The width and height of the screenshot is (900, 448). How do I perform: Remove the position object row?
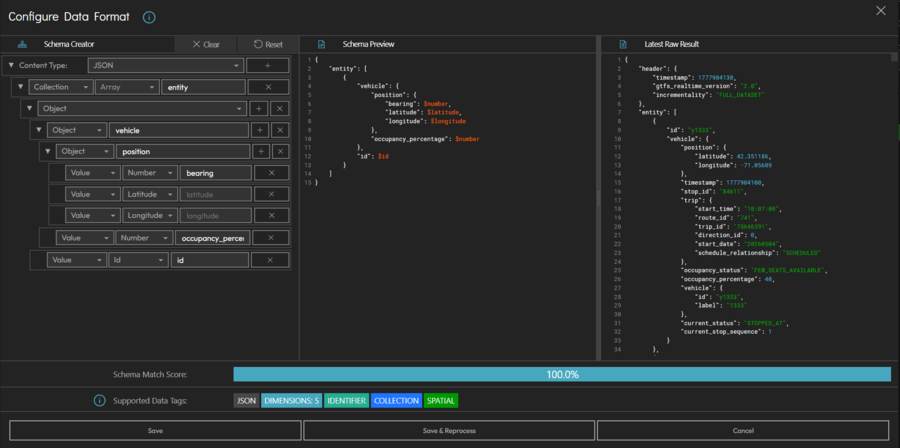280,151
